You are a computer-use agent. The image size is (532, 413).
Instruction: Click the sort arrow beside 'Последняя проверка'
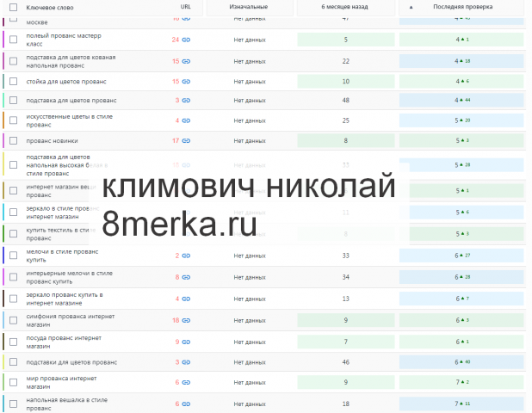[x=411, y=7]
